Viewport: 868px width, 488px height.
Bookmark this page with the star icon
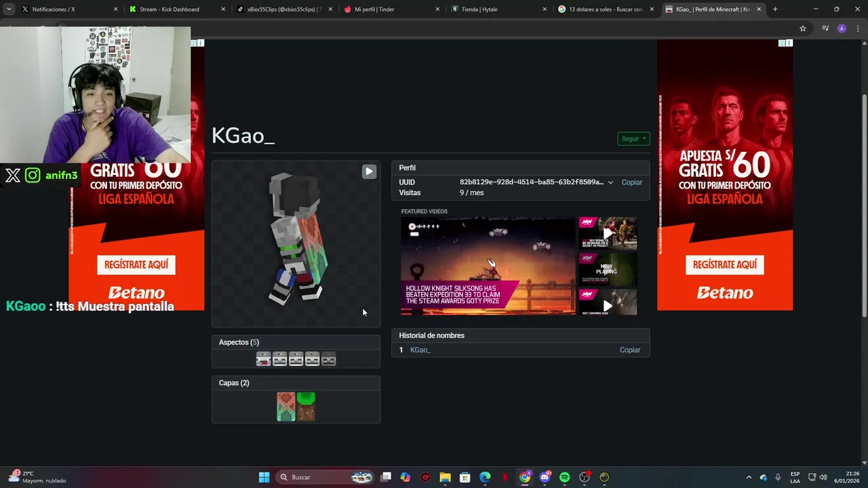click(803, 28)
